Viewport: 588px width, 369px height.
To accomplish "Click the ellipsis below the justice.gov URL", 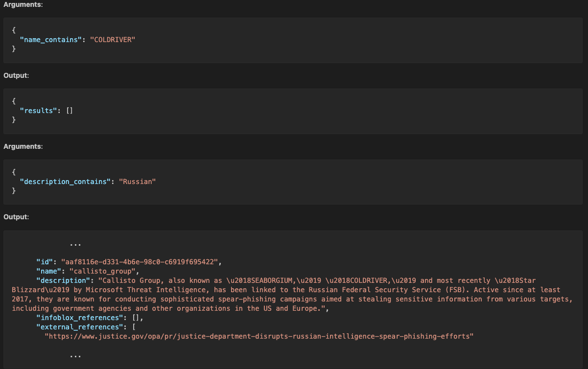I will (x=75, y=355).
